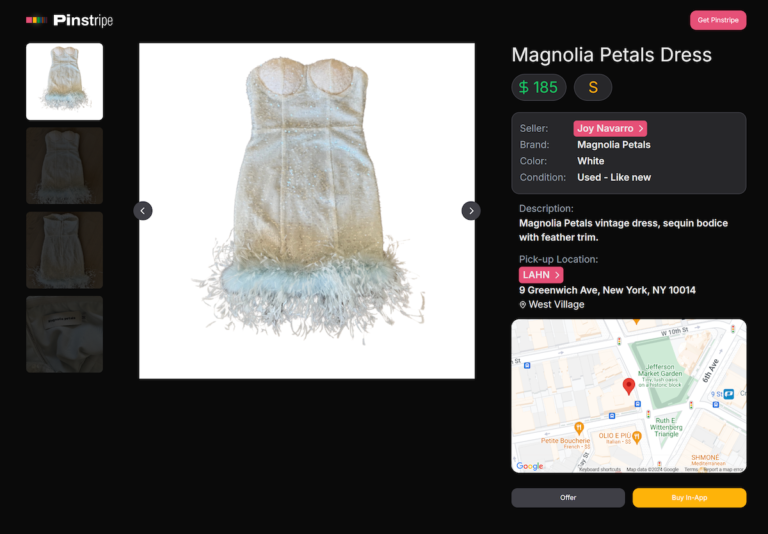This screenshot has width=768, height=534.
Task: Click Petite Boucherie restaurant icon on map
Action: click(578, 428)
